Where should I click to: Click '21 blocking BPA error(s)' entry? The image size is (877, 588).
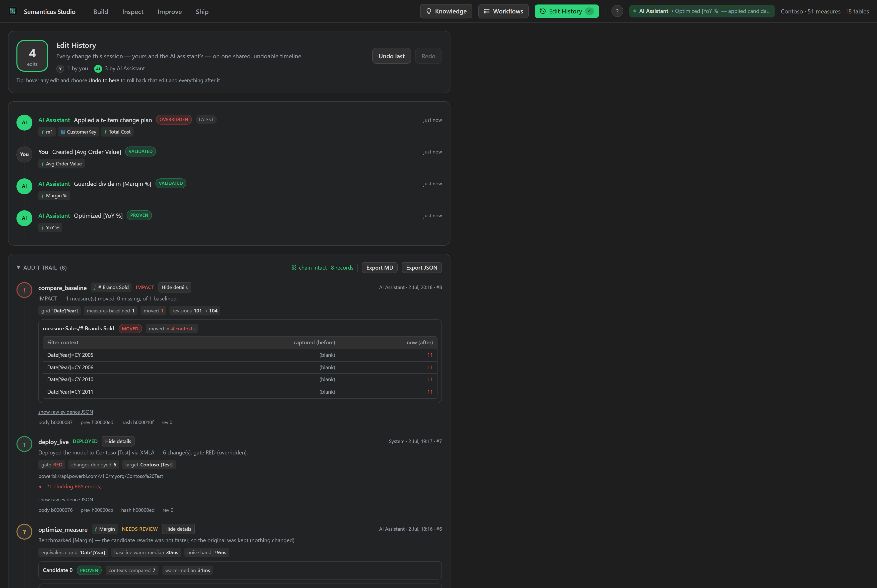74,487
